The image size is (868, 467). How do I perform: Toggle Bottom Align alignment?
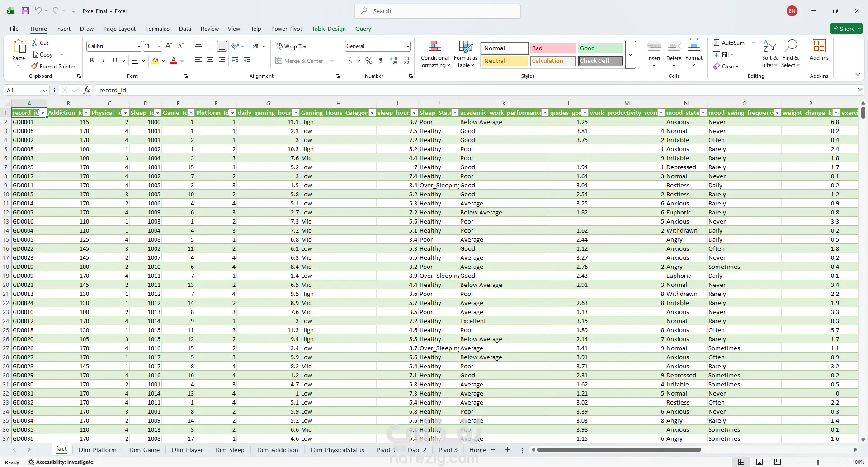(222, 46)
